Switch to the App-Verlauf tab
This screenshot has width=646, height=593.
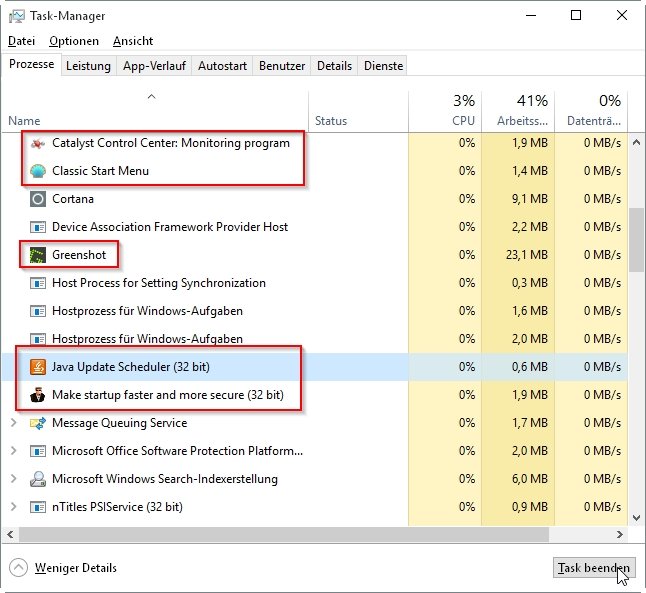coord(154,66)
